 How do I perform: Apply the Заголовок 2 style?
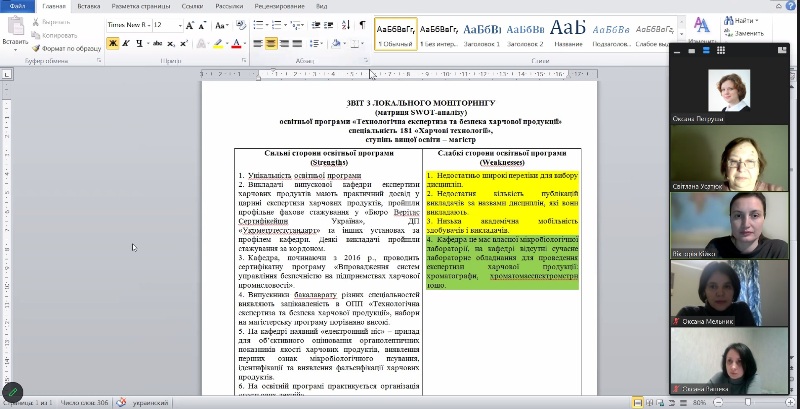[x=525, y=34]
